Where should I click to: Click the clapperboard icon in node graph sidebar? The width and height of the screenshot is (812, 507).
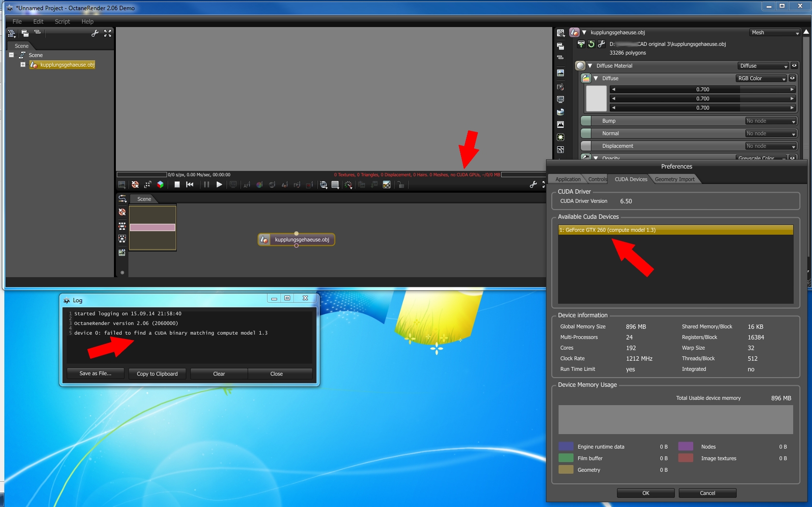click(122, 252)
